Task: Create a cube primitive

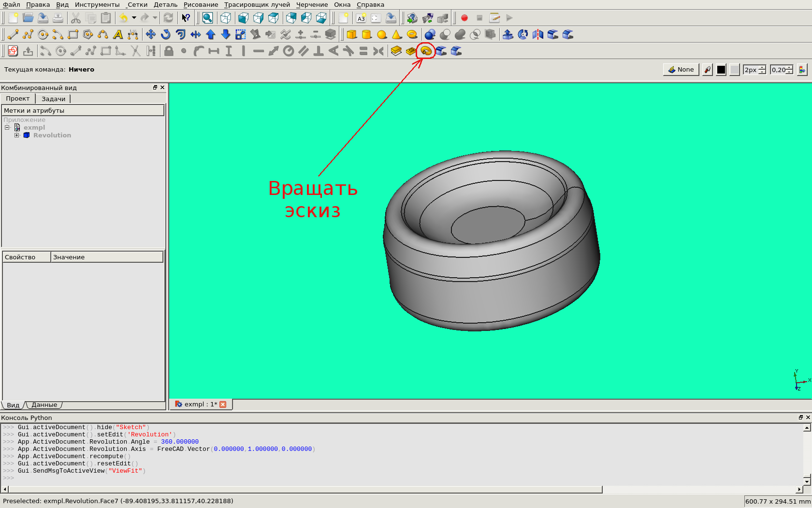Action: 352,34
